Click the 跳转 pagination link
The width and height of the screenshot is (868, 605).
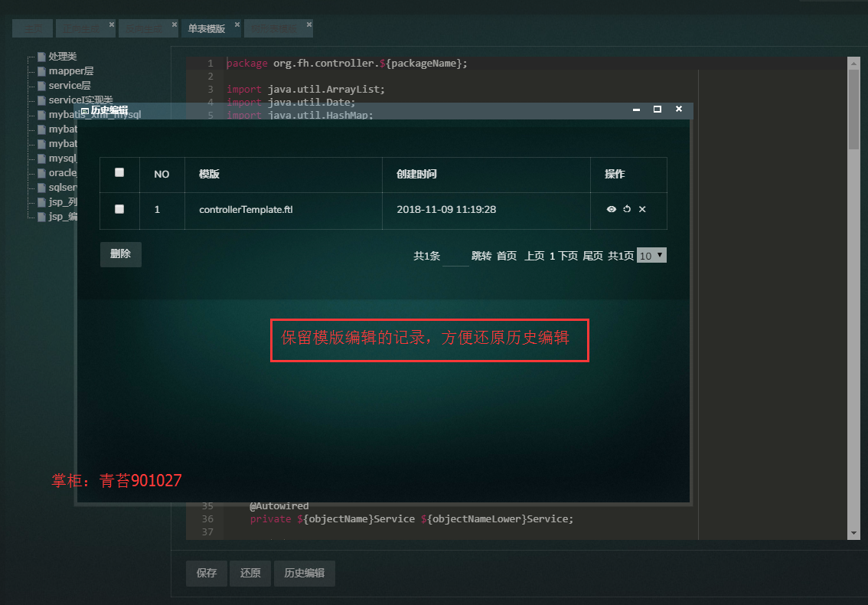(x=481, y=256)
